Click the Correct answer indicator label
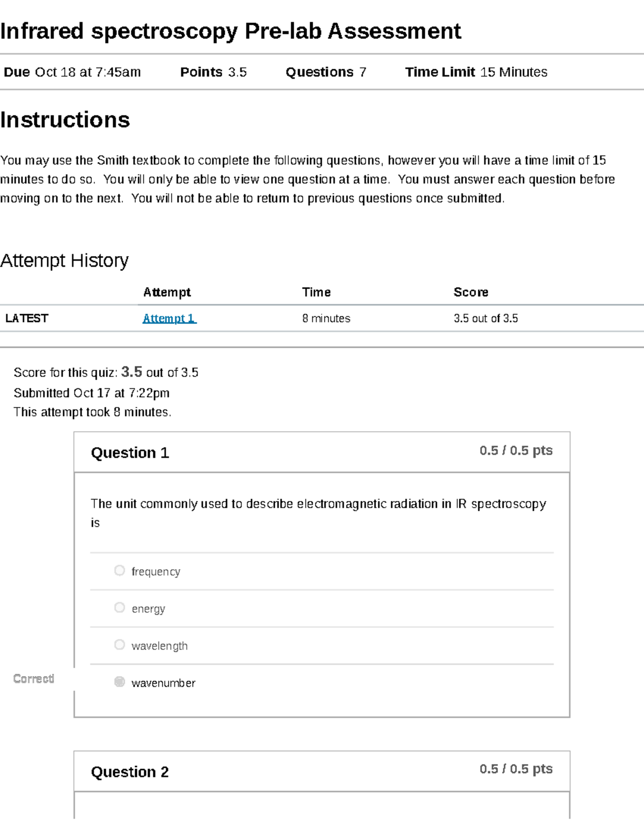644x834 pixels. click(x=33, y=679)
